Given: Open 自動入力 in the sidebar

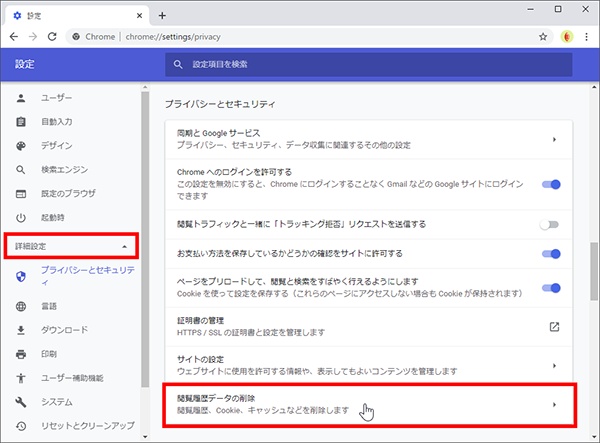Looking at the screenshot, I should tap(57, 122).
